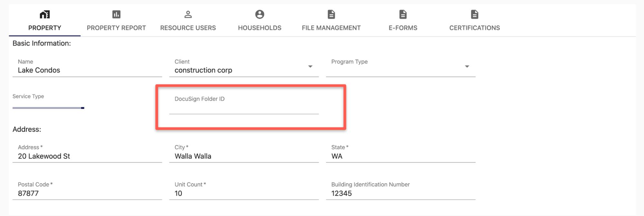The image size is (644, 216).
Task: Switch to the HOUSEHOLDS tab label
Action: coord(260,28)
